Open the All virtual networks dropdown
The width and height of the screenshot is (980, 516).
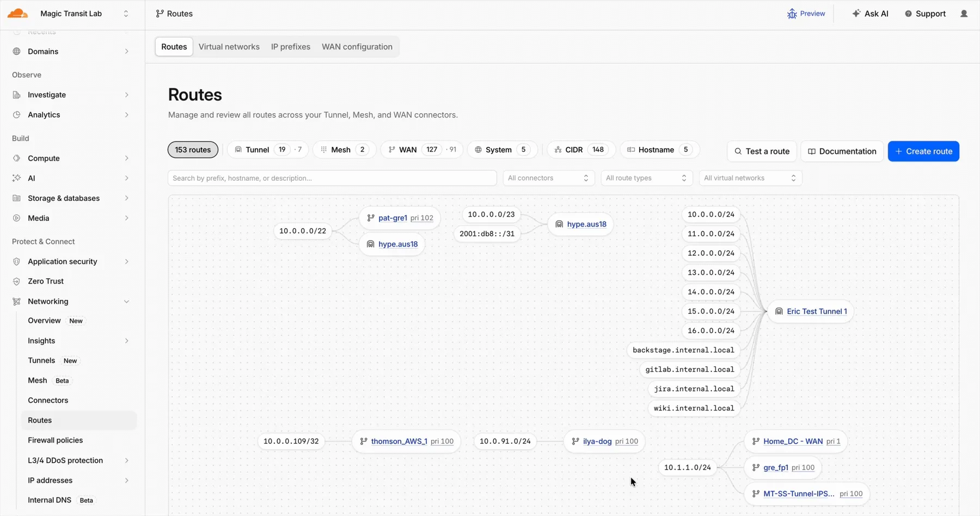750,178
